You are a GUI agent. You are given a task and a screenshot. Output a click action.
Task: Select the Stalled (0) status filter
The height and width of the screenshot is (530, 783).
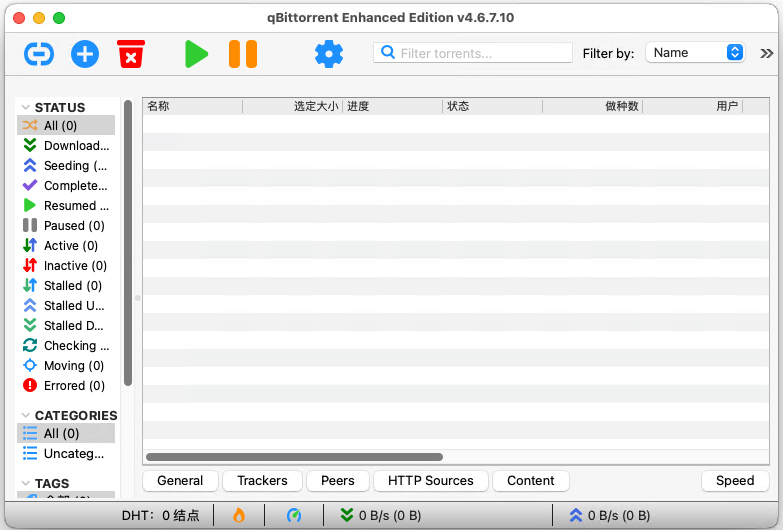(x=66, y=285)
